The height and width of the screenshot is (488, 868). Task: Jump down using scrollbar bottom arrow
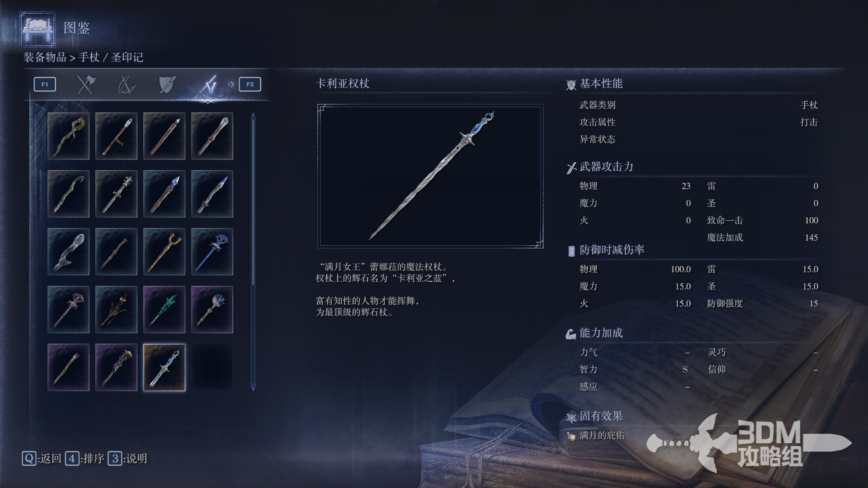[x=253, y=388]
